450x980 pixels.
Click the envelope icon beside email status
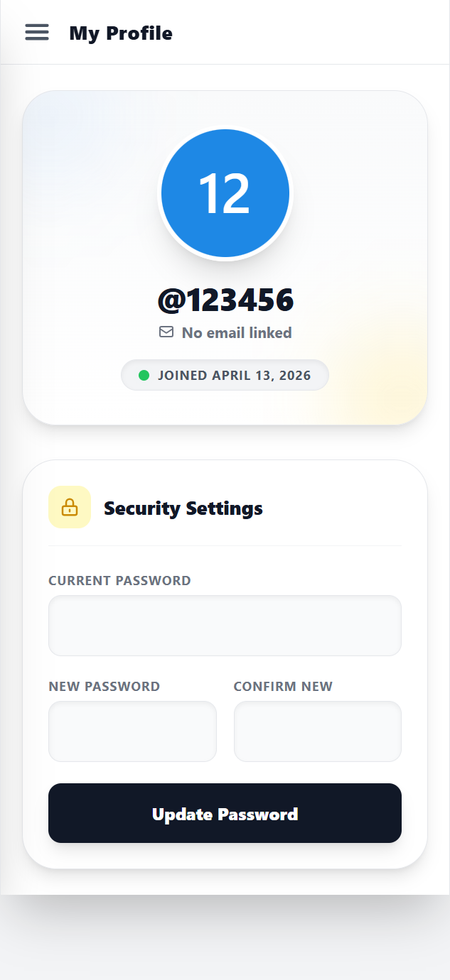(166, 332)
